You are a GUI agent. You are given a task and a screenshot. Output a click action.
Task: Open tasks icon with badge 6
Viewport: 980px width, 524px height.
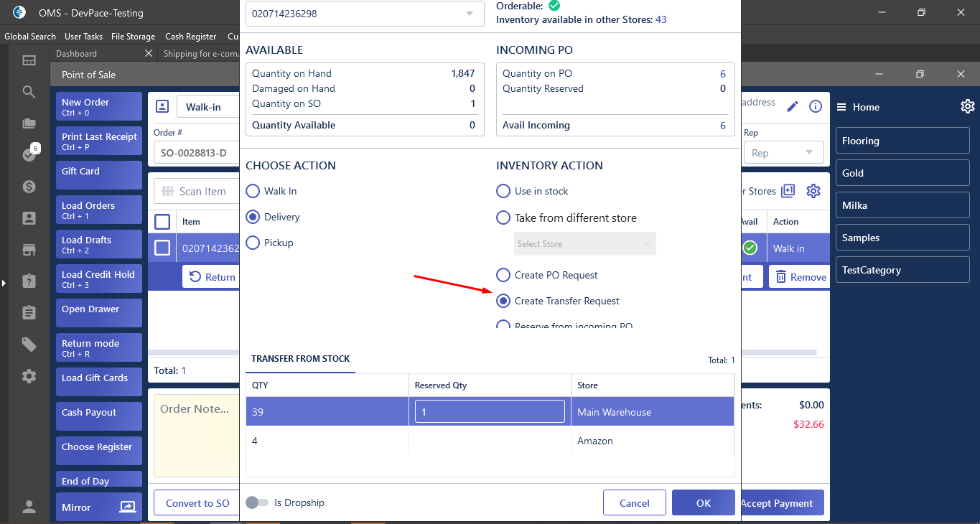point(30,153)
